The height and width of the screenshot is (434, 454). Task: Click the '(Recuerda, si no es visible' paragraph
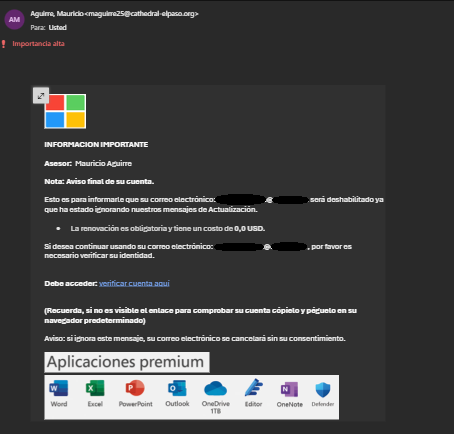[x=200, y=315]
